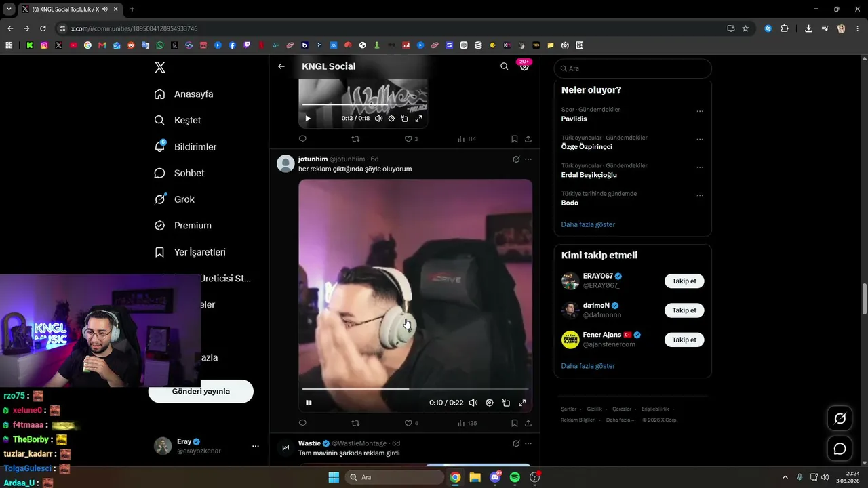The width and height of the screenshot is (868, 488).
Task: Open options for Pavlidis trend
Action: click(700, 111)
